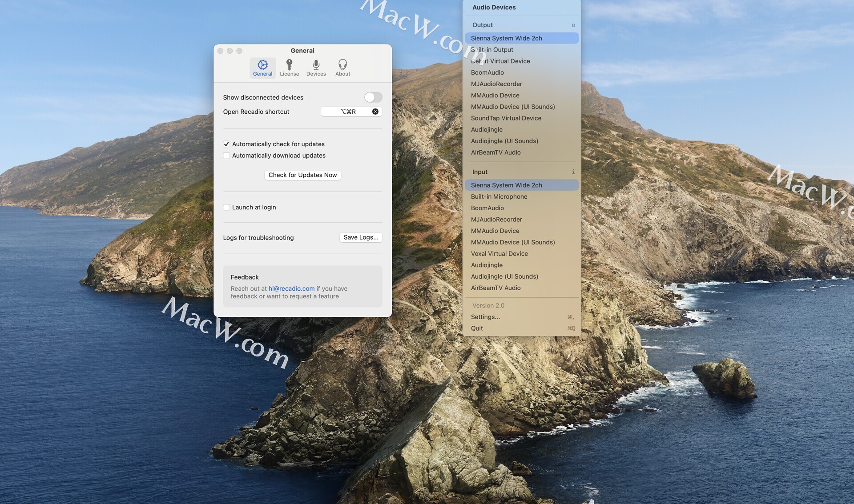Select Built-in Microphone as input device
The height and width of the screenshot is (504, 854).
(x=499, y=196)
